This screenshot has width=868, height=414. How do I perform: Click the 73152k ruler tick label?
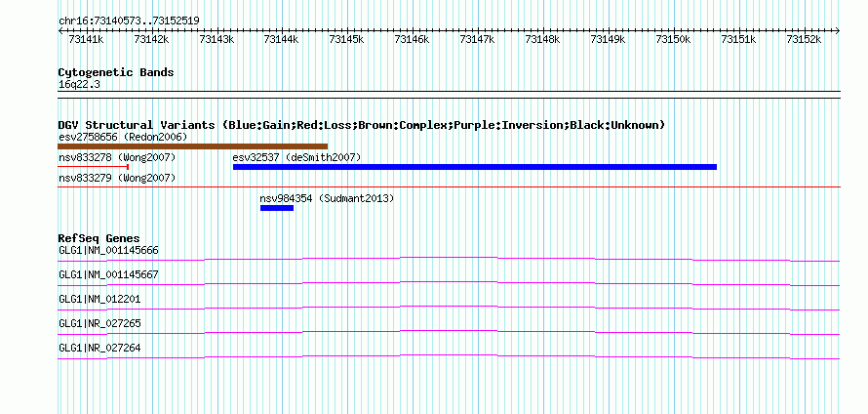pyautogui.click(x=804, y=39)
